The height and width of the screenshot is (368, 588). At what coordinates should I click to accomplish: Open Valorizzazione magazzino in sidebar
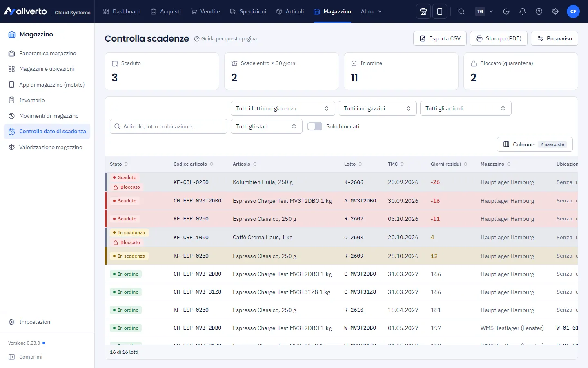[x=47, y=147]
